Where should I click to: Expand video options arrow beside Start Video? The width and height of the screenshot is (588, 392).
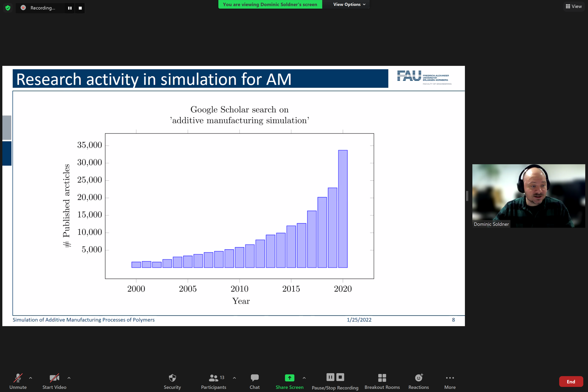[69, 378]
